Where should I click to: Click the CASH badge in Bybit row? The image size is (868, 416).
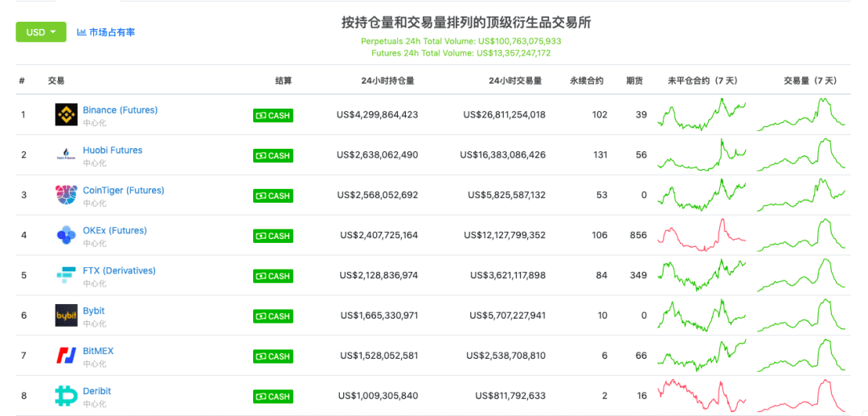click(273, 316)
